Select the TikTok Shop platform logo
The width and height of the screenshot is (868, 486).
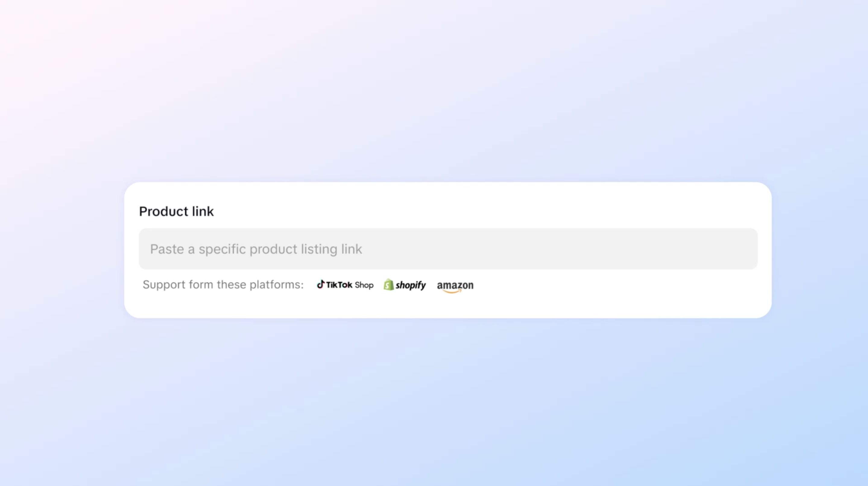345,285
